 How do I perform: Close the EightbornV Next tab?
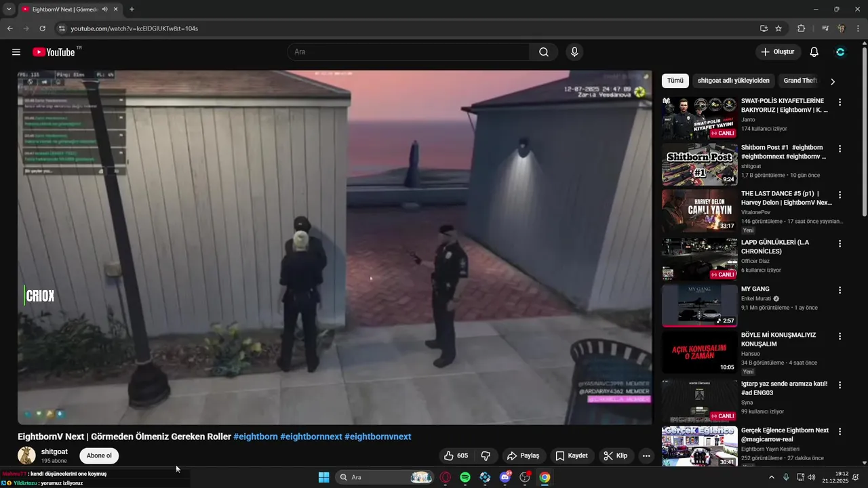116,9
